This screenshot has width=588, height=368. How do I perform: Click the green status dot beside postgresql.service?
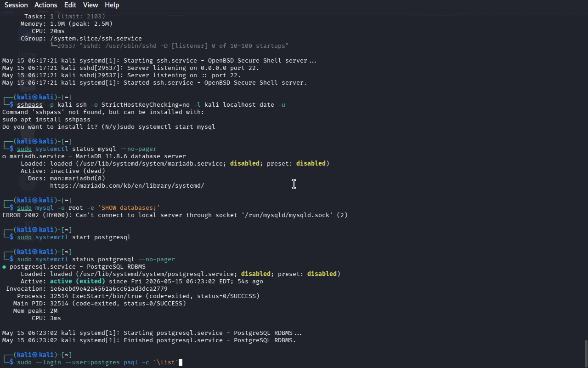pyautogui.click(x=4, y=267)
